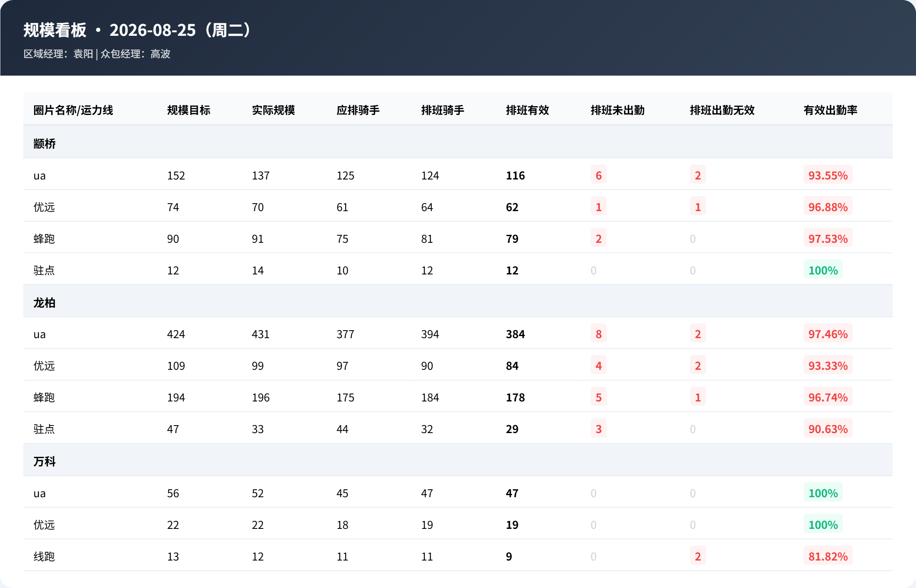Click 排班有效 value 116
Screen dimensions: 916x588
[x=515, y=175]
